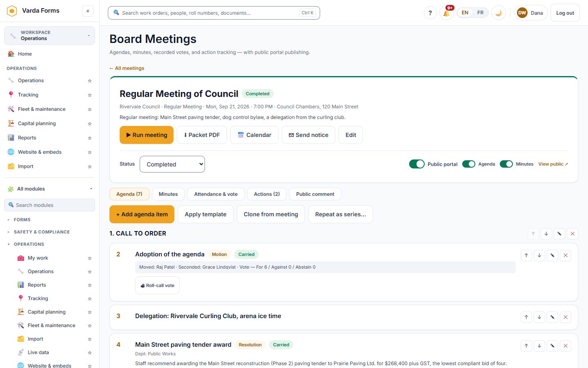The image size is (588, 368).
Task: Focus the global search field
Action: pyautogui.click(x=214, y=13)
